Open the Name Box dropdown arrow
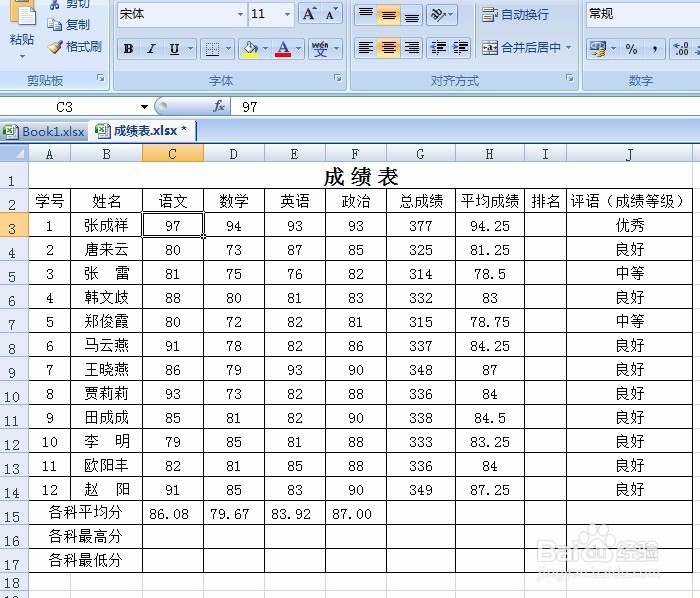Viewport: 700px width, 598px height. click(144, 107)
